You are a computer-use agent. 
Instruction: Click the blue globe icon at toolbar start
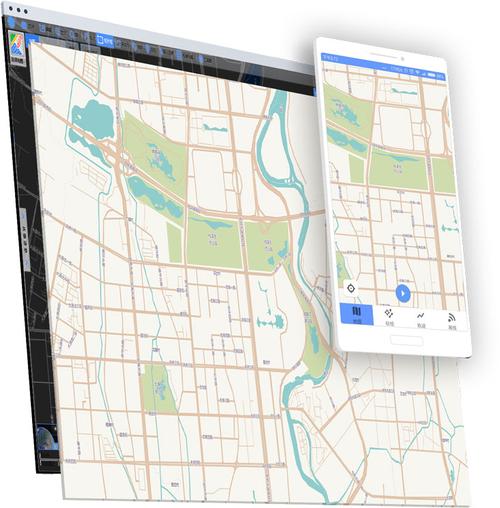(12, 23)
